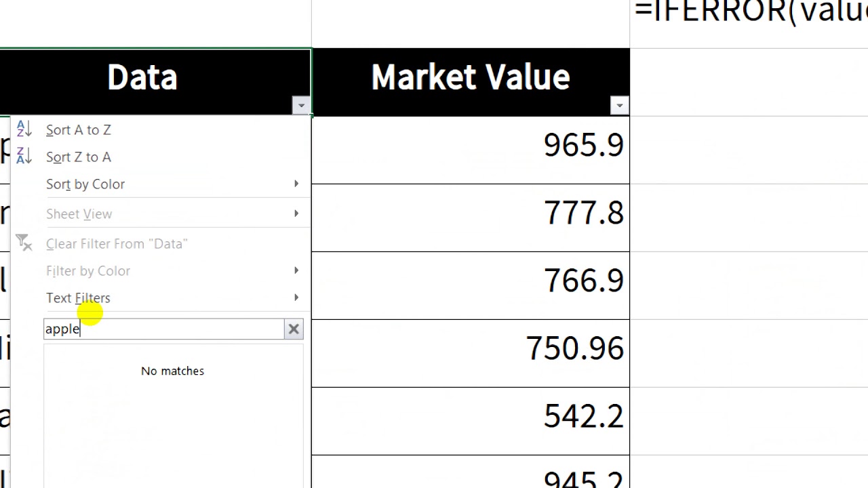Select the Market Value header cell
Image resolution: width=868 pixels, height=488 pixels.
(471, 81)
